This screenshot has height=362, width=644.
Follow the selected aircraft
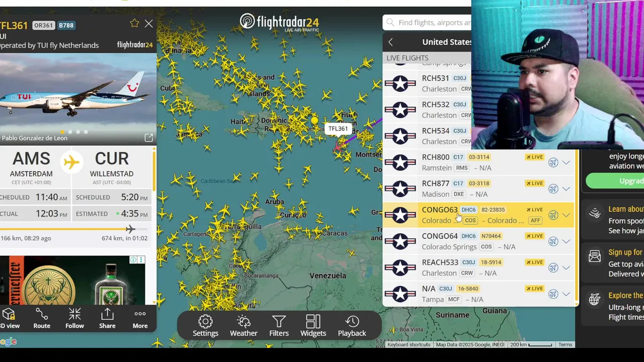74,319
